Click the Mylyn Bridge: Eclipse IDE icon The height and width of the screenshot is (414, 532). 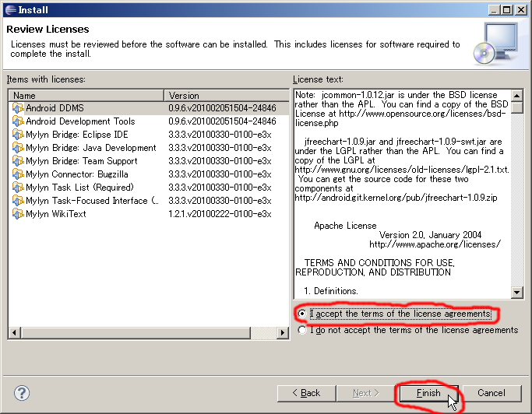18,135
